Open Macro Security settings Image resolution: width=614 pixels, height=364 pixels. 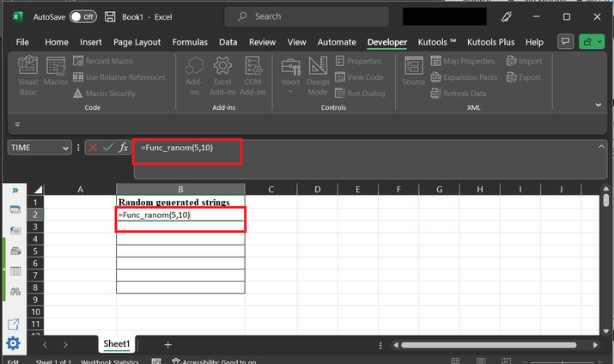105,94
